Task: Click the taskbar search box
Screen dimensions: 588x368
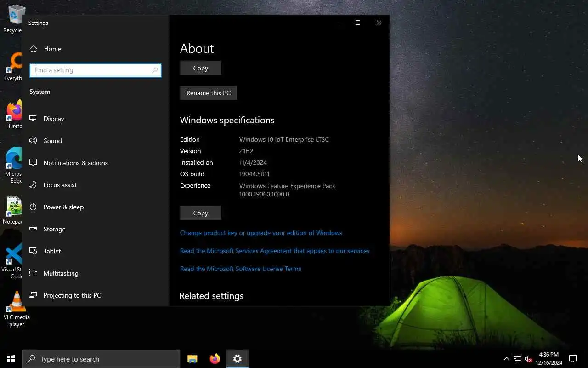Action: pos(101,359)
